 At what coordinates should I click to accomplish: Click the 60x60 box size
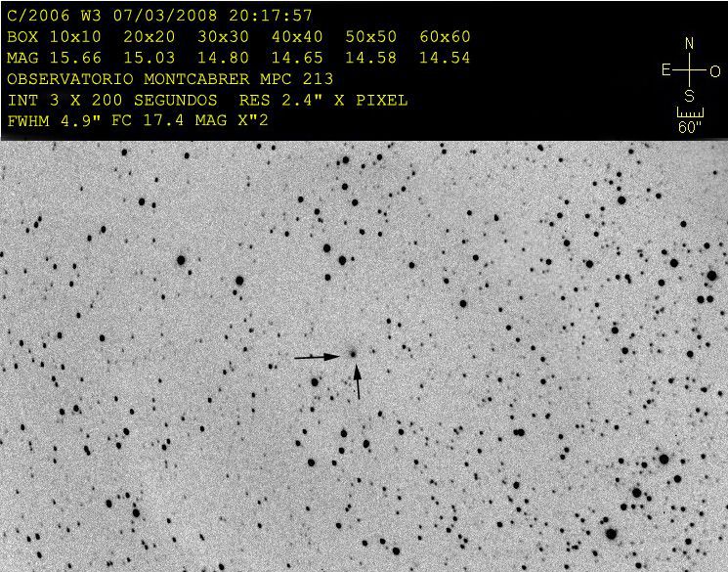coord(445,37)
